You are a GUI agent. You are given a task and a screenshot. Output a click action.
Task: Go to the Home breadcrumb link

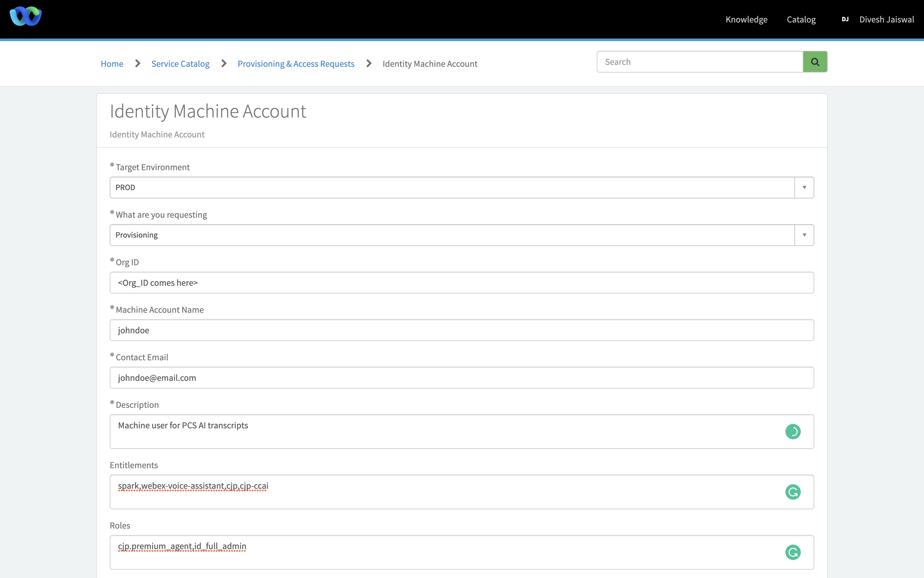[x=112, y=64]
